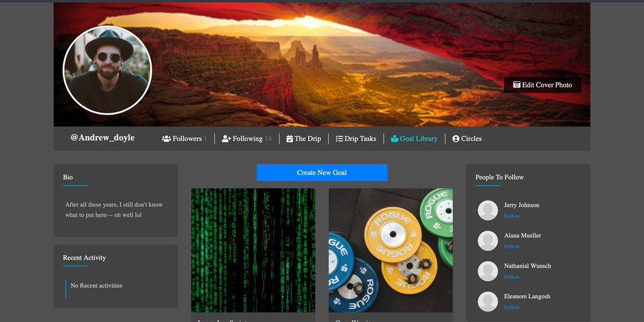Click the Edit Cover Photo button
Viewport: 644px width, 322px height.
tap(542, 85)
